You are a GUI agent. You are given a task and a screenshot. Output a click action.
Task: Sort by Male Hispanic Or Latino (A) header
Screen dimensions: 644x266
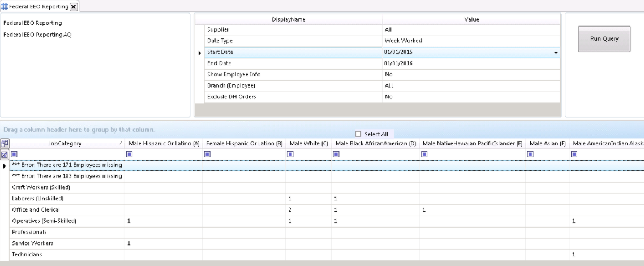[x=164, y=144]
